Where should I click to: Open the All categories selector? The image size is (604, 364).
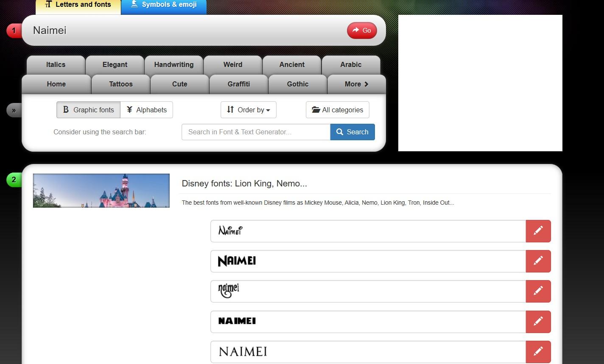click(x=338, y=110)
